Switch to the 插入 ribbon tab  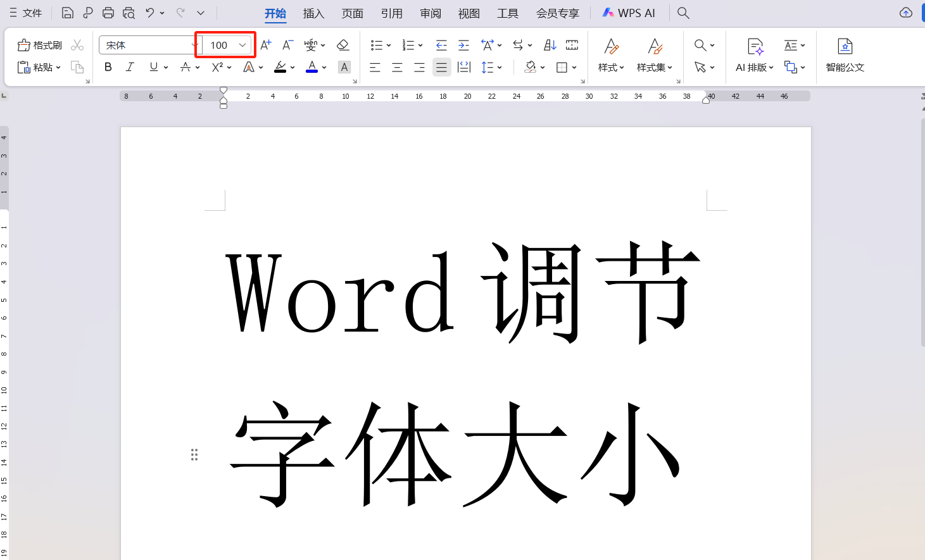(313, 13)
